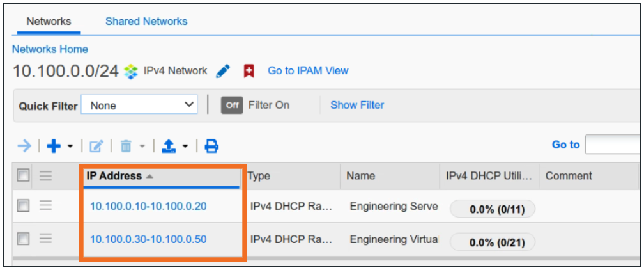Click the Go to IPAM View link
The image size is (644, 270).
[x=308, y=70]
